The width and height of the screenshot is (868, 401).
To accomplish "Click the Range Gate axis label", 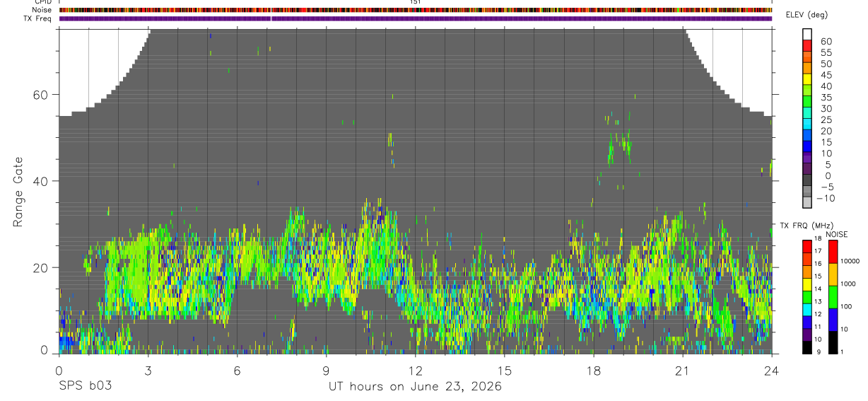I will [x=18, y=192].
